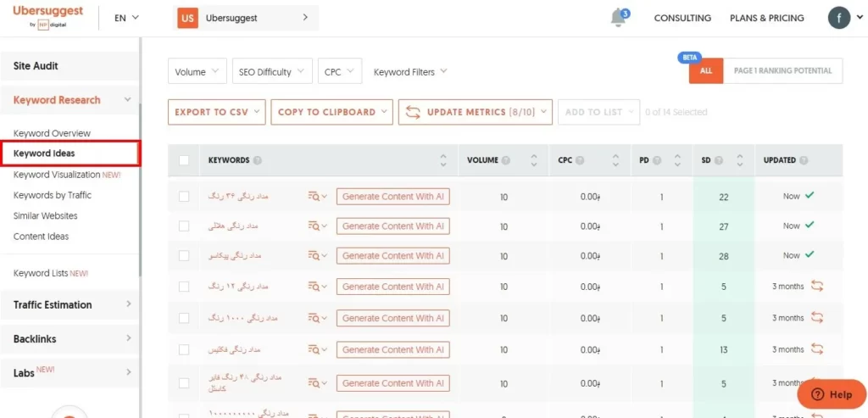Sort table by CPC column arrows
The height and width of the screenshot is (418, 868).
[x=615, y=160]
